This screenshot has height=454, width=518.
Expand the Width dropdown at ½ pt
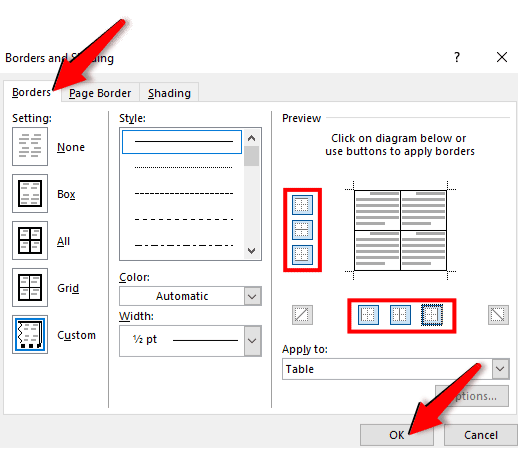190,341
